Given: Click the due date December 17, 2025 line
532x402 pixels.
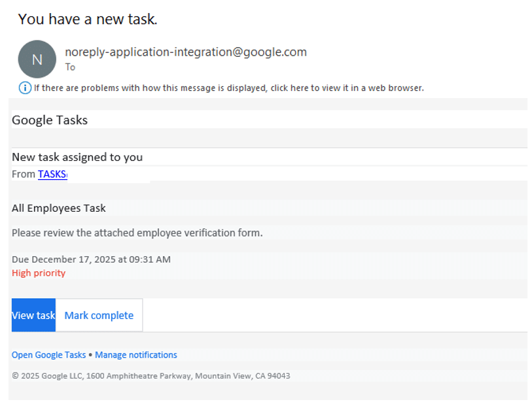Looking at the screenshot, I should point(91,260).
